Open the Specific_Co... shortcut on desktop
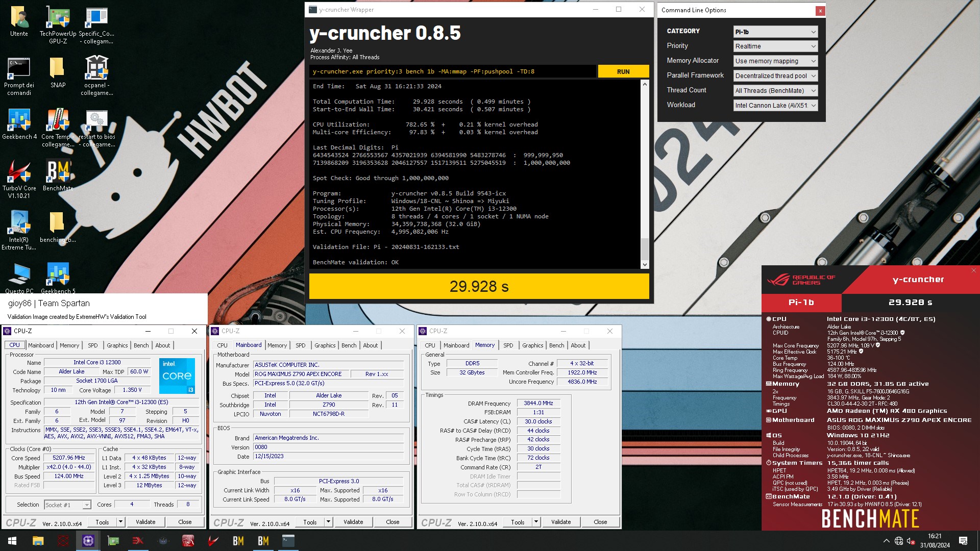This screenshot has height=551, width=980. coord(96,26)
